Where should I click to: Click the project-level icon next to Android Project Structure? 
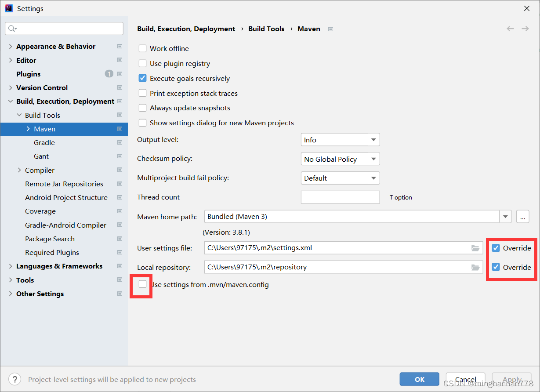tap(120, 197)
